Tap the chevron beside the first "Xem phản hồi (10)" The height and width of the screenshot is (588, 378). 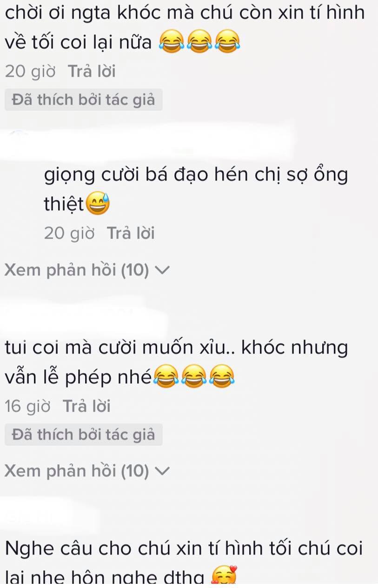[162, 270]
